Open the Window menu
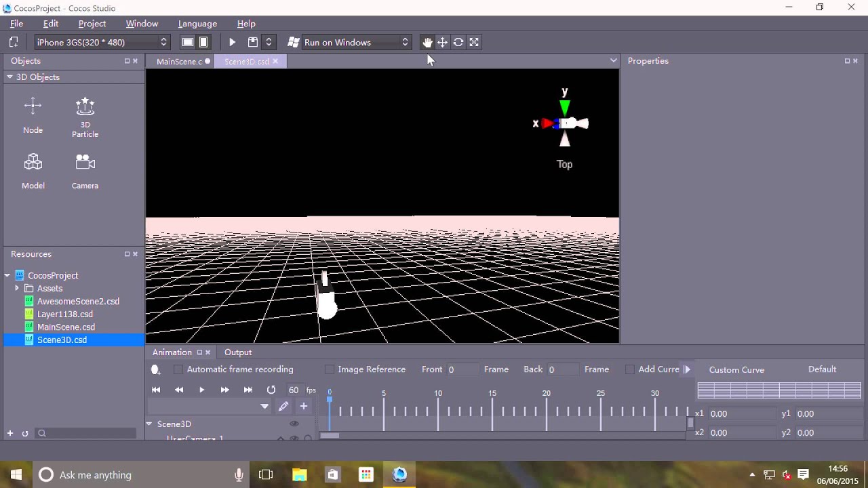 point(142,24)
